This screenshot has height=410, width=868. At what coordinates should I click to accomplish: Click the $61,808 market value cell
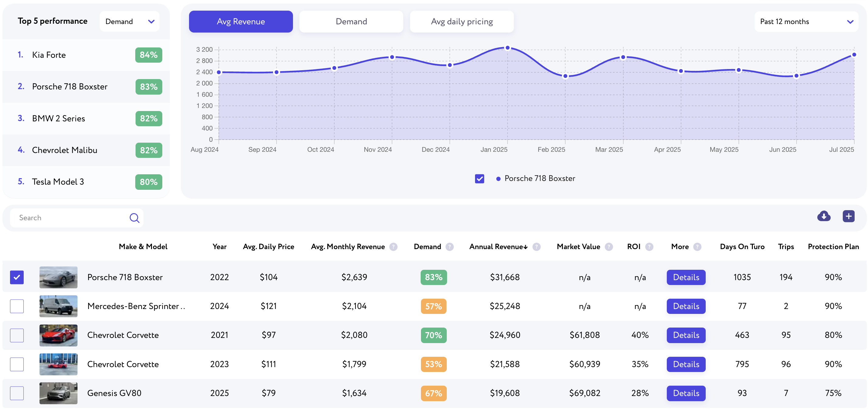click(x=585, y=335)
